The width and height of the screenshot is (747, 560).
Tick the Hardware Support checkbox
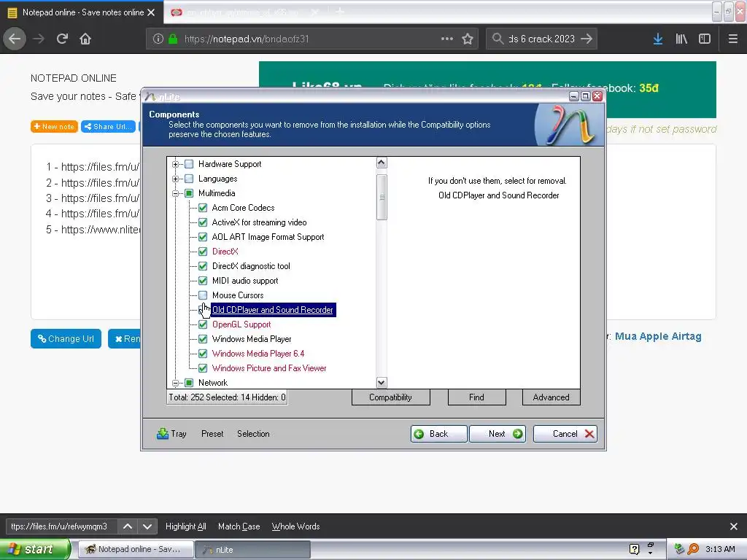point(189,164)
